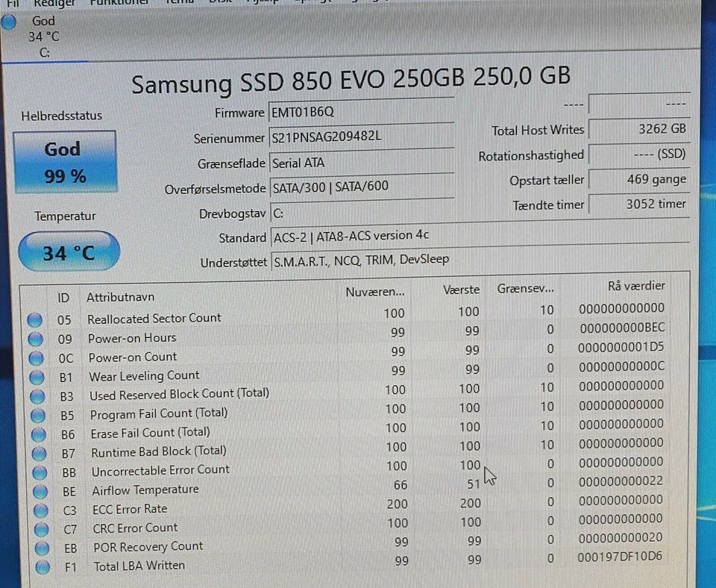The width and height of the screenshot is (716, 588).
Task: Select the Power-on Count attribute name
Action: (133, 357)
